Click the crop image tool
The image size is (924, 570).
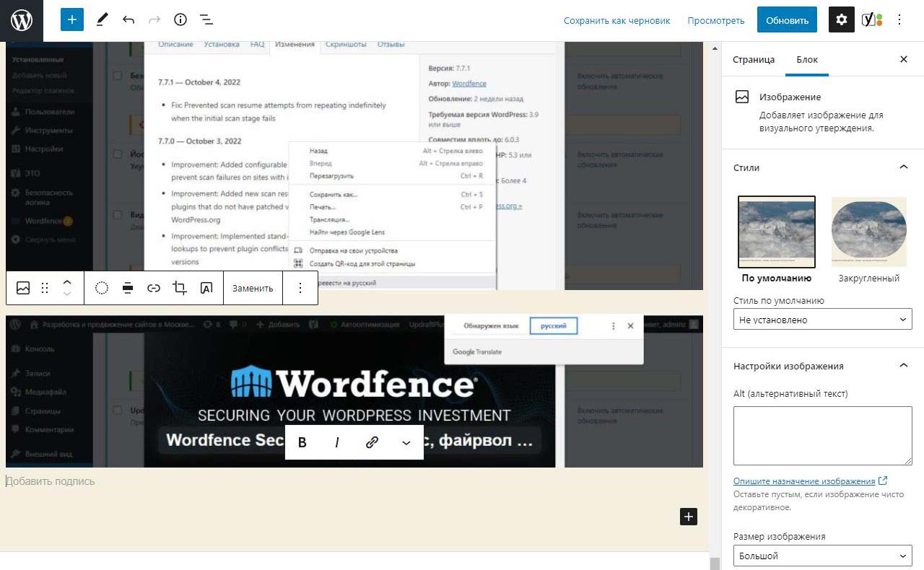[x=180, y=288]
